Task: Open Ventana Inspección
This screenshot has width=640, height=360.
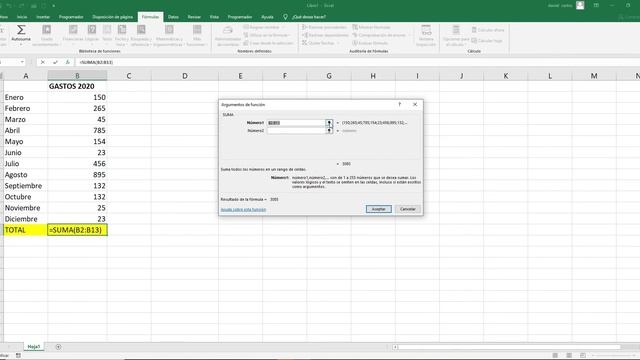Action: pos(426,35)
